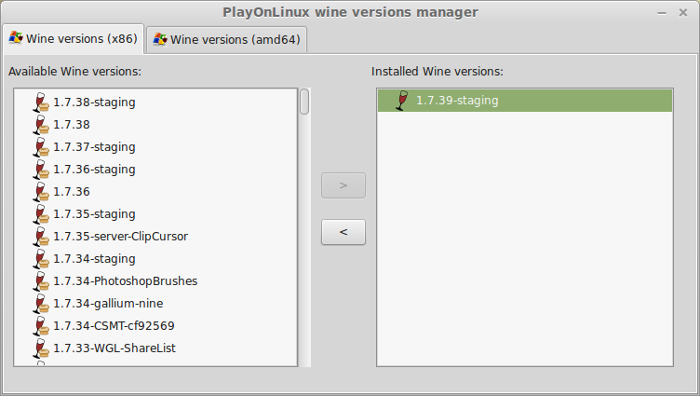Click wine icon beside 1.7.33-WGL-ShareList

point(41,348)
